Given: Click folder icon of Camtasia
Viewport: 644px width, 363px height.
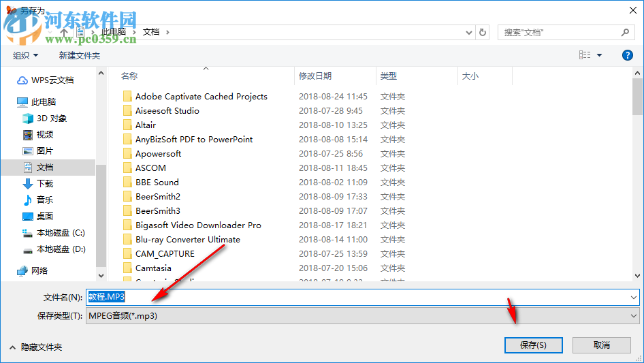Looking at the screenshot, I should (127, 268).
